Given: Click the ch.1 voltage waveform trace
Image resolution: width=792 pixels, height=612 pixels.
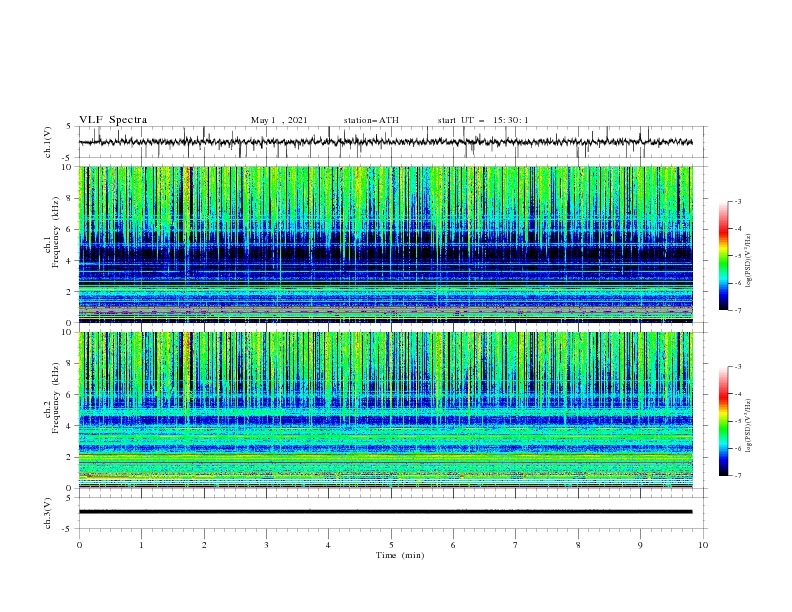Looking at the screenshot, I should 385,142.
